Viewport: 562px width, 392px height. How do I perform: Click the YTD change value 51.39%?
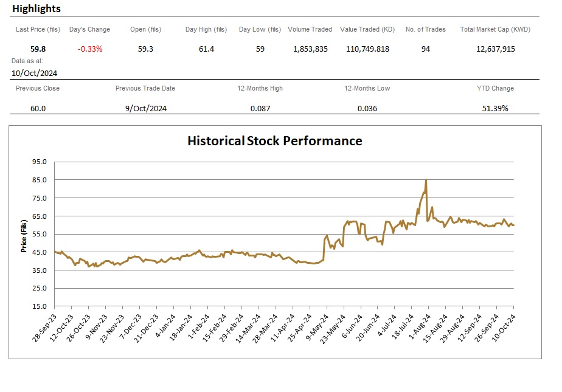pos(495,108)
